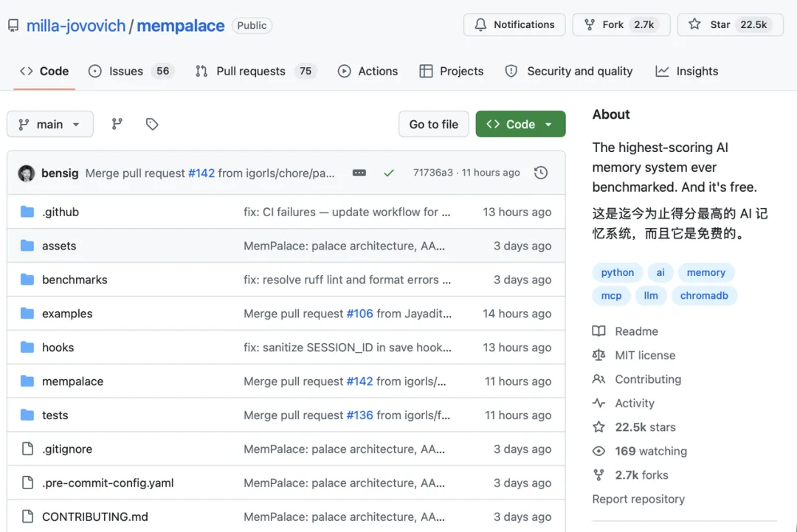Click the Notifications bell button
Viewport: 797px width, 532px height.
514,24
